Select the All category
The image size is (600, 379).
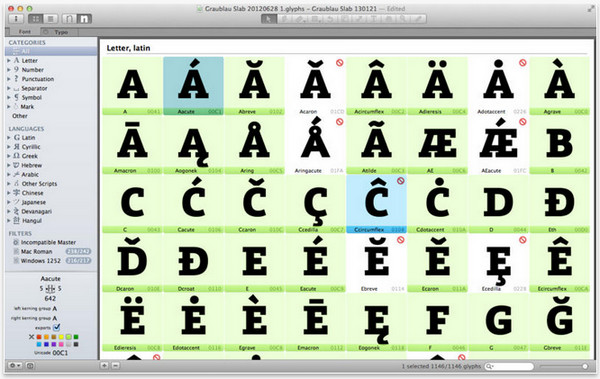tap(51, 51)
